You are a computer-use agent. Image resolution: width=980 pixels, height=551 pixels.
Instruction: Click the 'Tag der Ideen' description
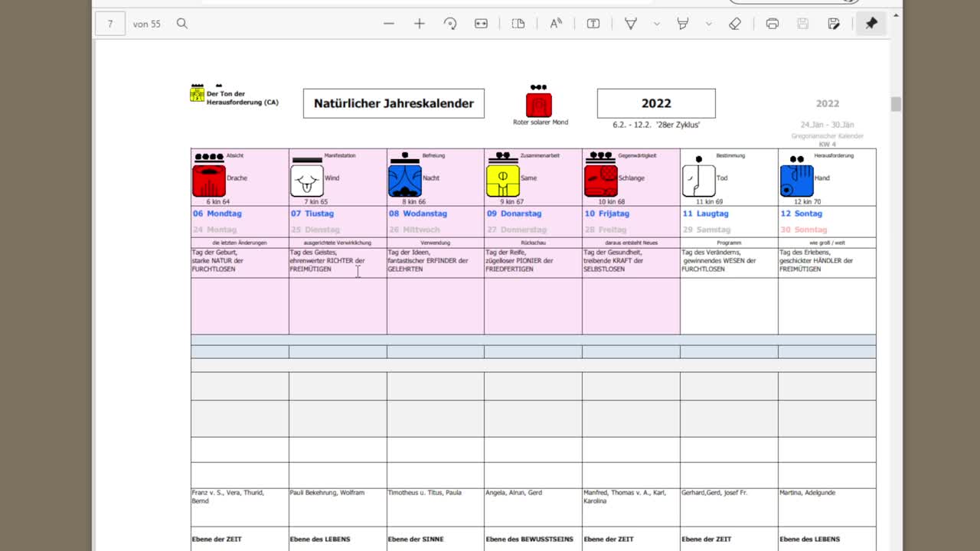(x=428, y=261)
